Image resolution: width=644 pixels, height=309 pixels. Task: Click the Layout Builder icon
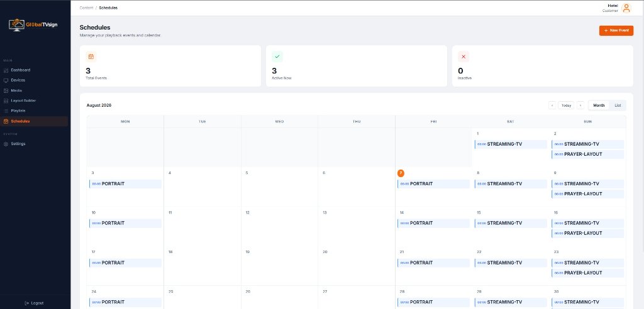[6, 101]
